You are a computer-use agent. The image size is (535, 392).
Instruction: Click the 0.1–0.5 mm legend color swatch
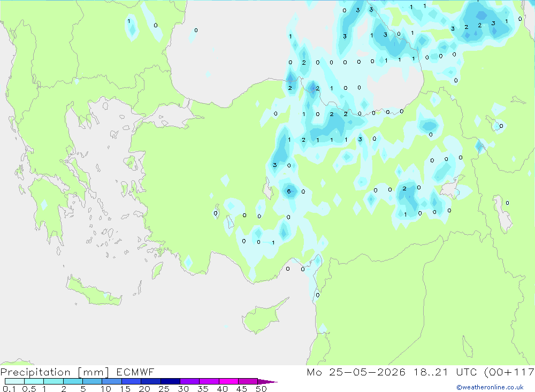14,381
